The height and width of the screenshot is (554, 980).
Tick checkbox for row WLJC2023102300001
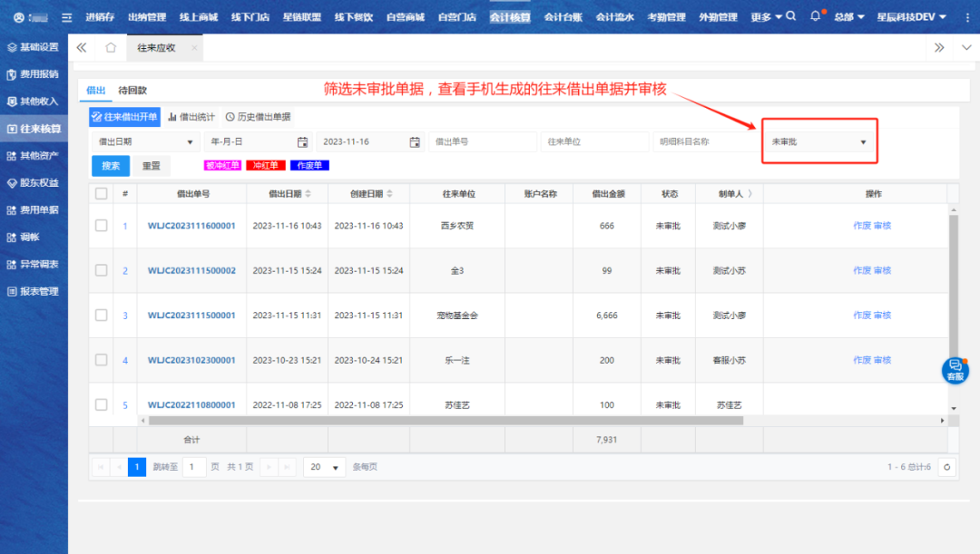[101, 360]
